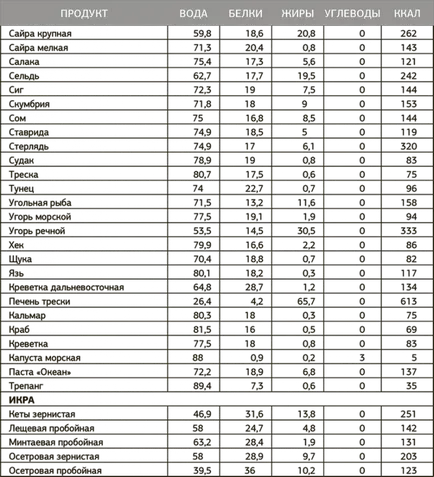Click the Минтаевая пробойная product name

point(56,442)
